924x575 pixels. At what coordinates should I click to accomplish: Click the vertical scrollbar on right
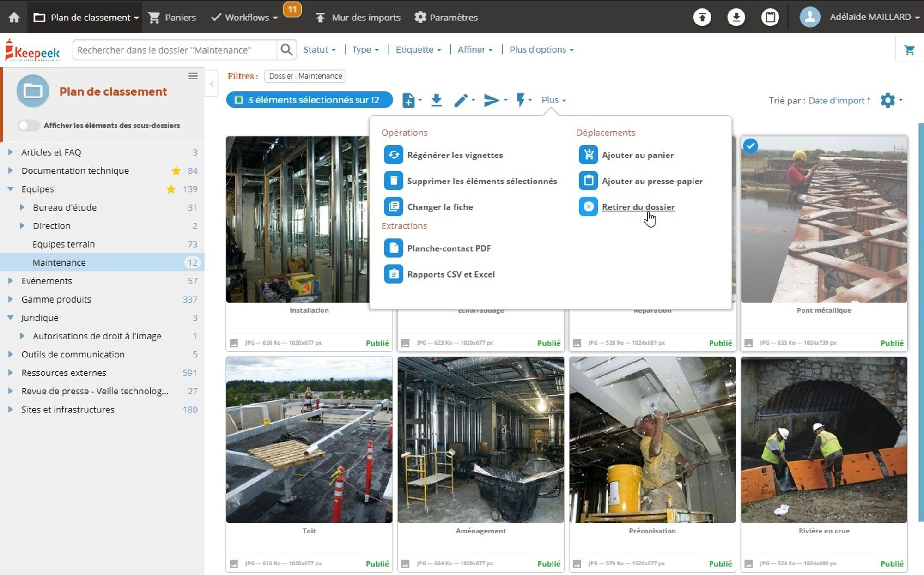(921, 323)
